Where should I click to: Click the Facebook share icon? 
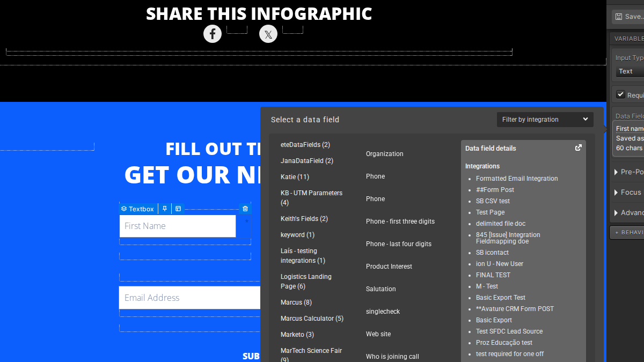pyautogui.click(x=213, y=34)
